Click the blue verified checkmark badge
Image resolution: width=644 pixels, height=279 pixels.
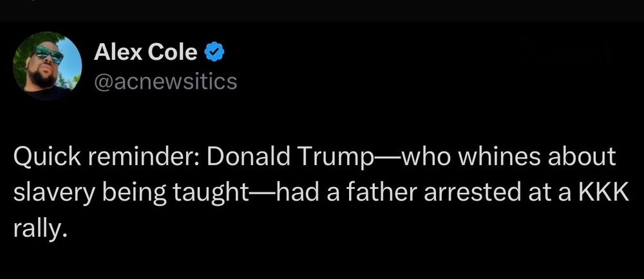tap(214, 53)
